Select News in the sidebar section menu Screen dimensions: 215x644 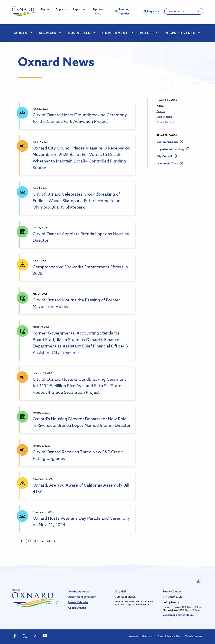point(160,106)
